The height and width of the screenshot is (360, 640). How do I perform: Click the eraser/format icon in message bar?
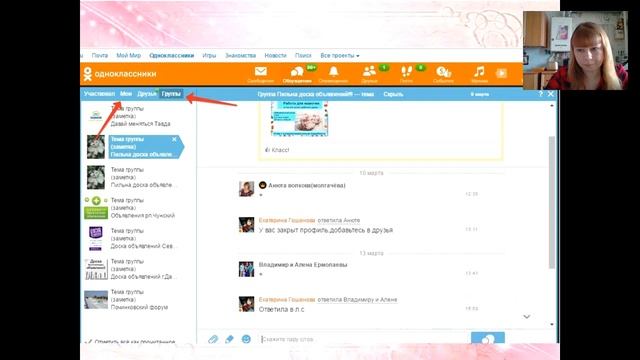[x=229, y=339]
